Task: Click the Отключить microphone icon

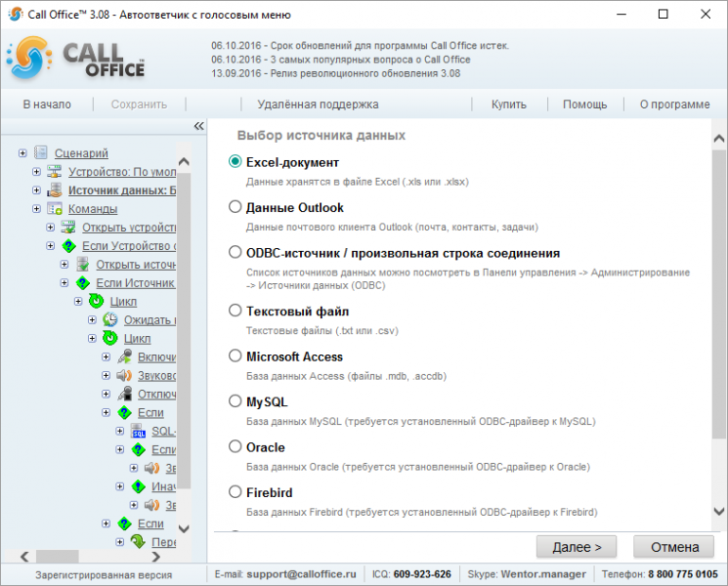Action: (x=124, y=394)
